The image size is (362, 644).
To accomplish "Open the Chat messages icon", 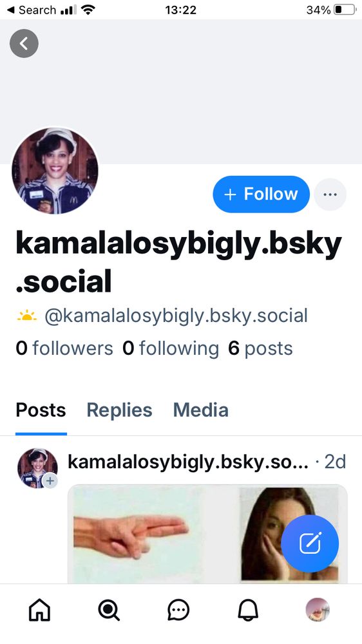I will (178, 610).
